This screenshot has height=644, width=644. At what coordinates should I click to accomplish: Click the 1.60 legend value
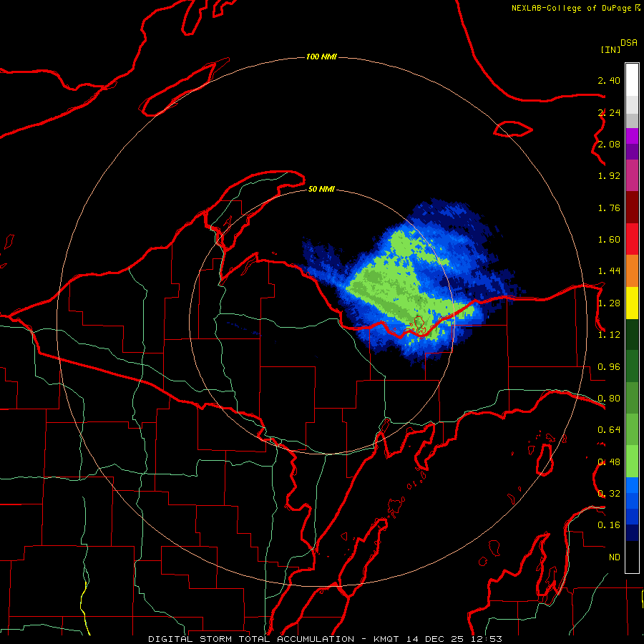coord(609,240)
